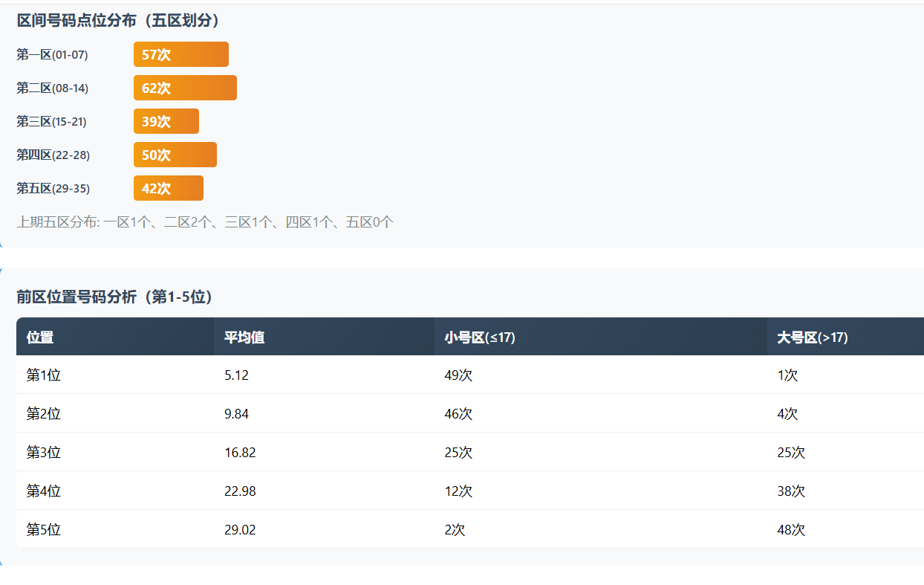Click the average value 9.84
Image resolution: width=924 pixels, height=585 pixels.
click(x=236, y=414)
